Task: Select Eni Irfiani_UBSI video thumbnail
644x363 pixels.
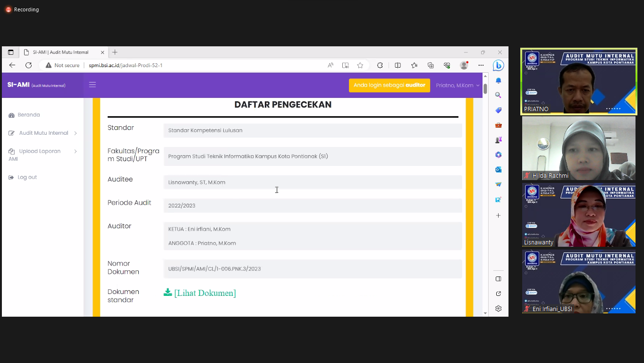Action: coord(578,282)
